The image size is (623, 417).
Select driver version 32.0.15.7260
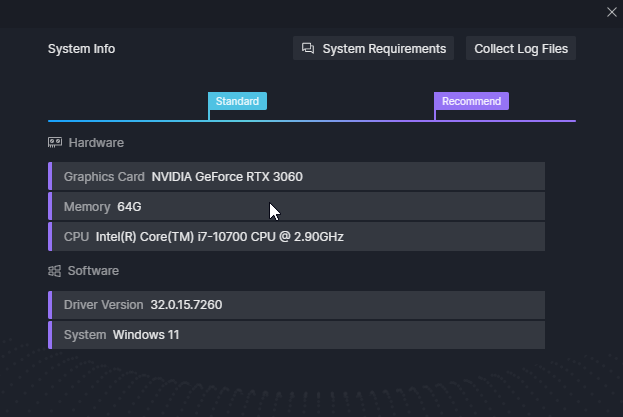(x=186, y=305)
